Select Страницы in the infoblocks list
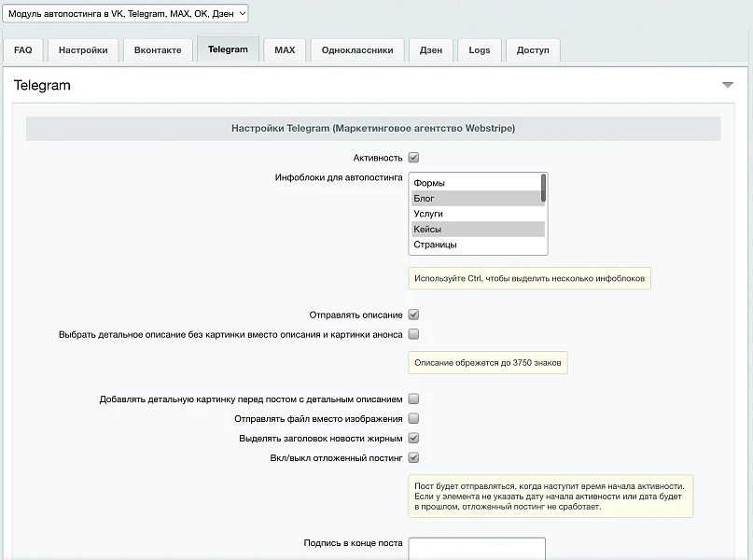 tap(479, 245)
